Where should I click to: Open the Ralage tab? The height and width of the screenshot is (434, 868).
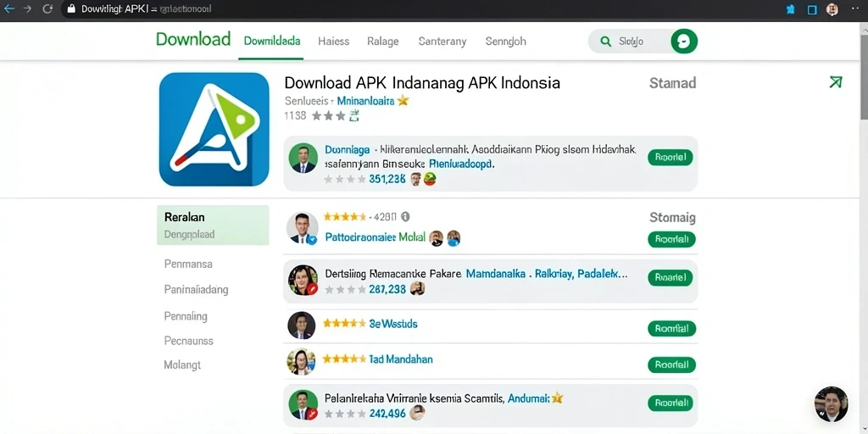382,42
